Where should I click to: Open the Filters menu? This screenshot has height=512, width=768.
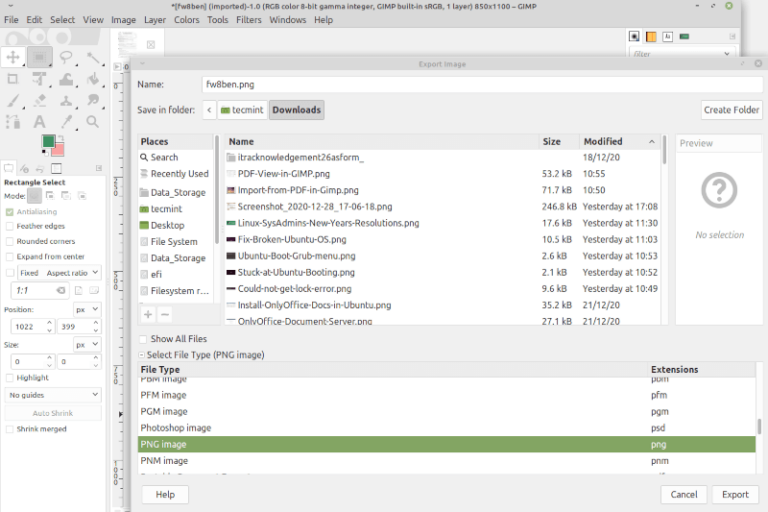pos(248,20)
